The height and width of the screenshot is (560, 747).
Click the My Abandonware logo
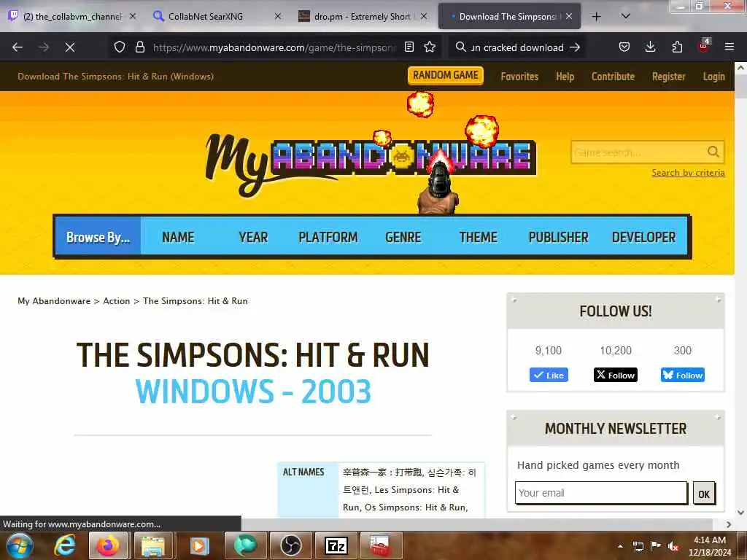[x=371, y=164]
